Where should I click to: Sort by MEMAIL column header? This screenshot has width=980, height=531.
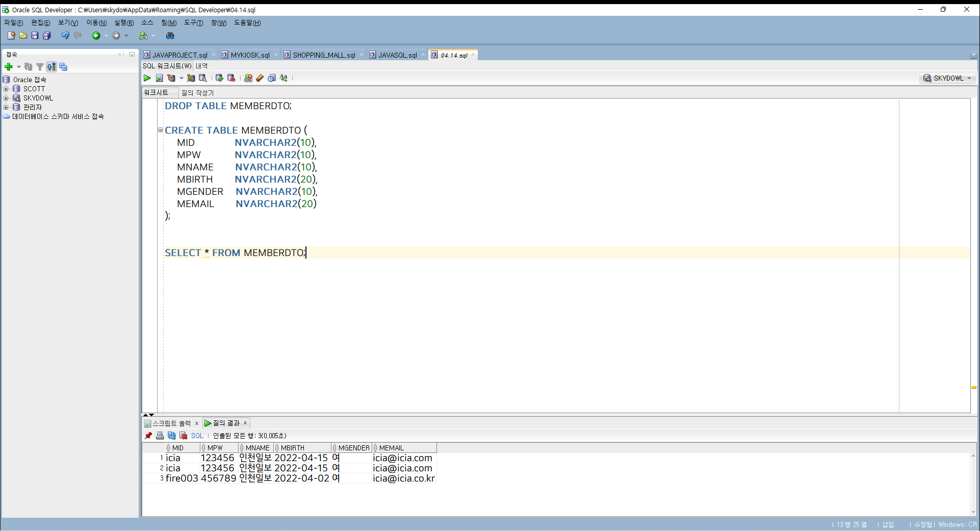coord(404,448)
